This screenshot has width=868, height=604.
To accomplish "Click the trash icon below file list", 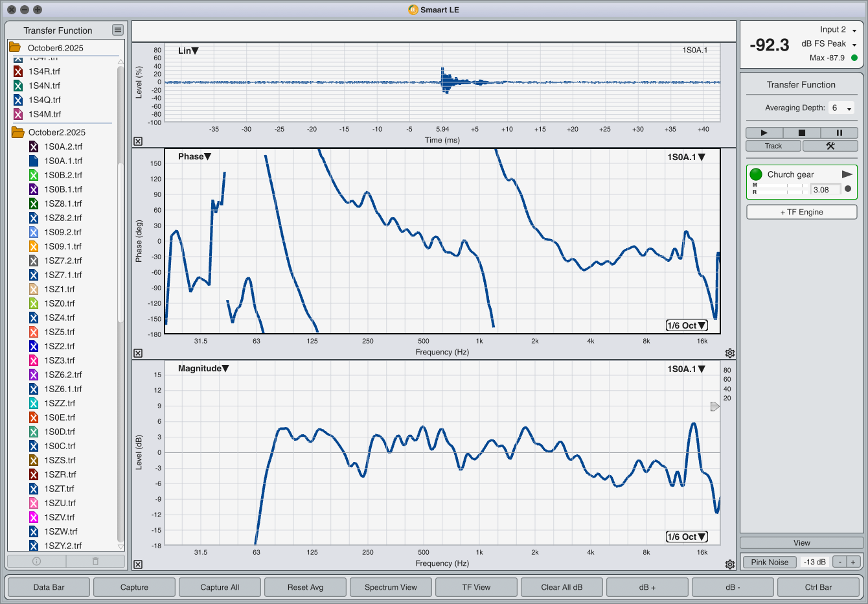I will 95,561.
